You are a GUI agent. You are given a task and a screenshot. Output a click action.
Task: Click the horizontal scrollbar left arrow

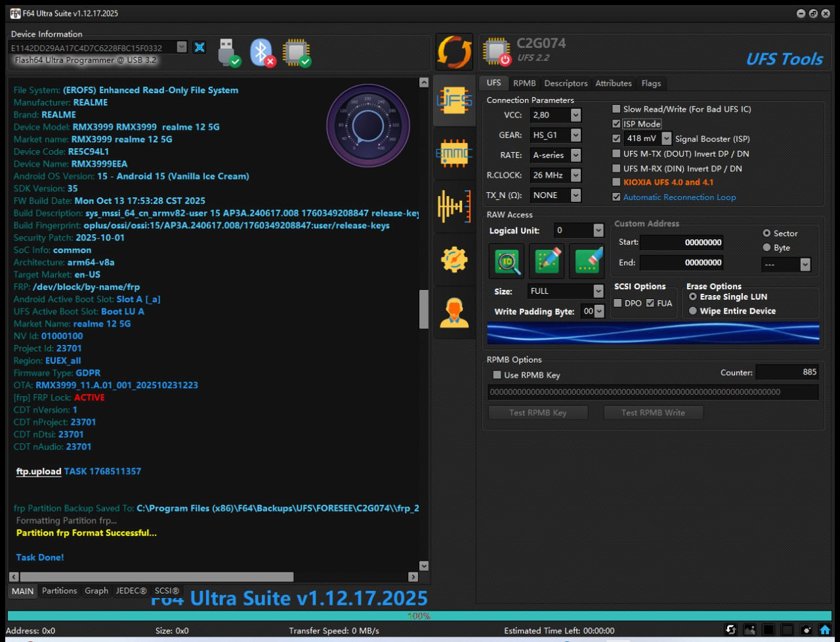(14, 577)
